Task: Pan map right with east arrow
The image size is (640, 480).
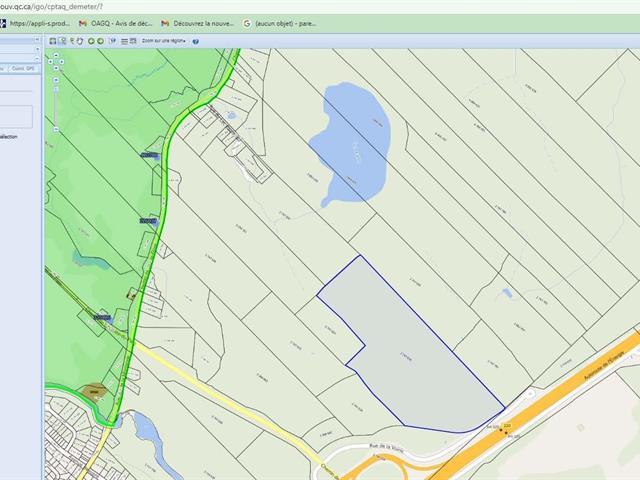Action: coord(63,60)
